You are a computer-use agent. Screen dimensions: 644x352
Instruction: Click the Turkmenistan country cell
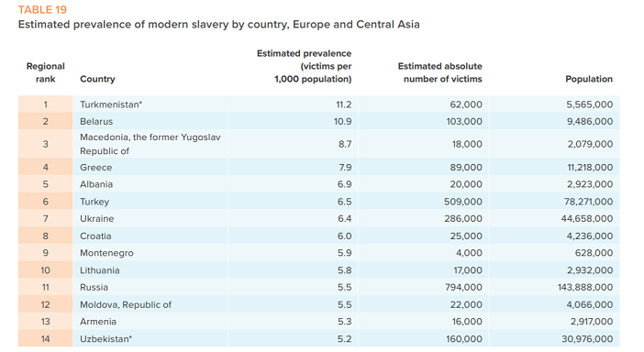tap(111, 104)
